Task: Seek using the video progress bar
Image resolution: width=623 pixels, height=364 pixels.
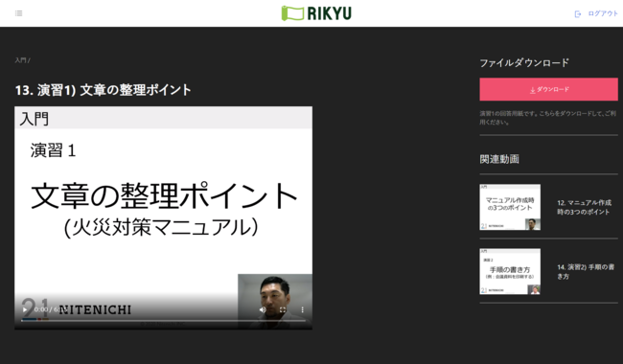Action: point(163,320)
